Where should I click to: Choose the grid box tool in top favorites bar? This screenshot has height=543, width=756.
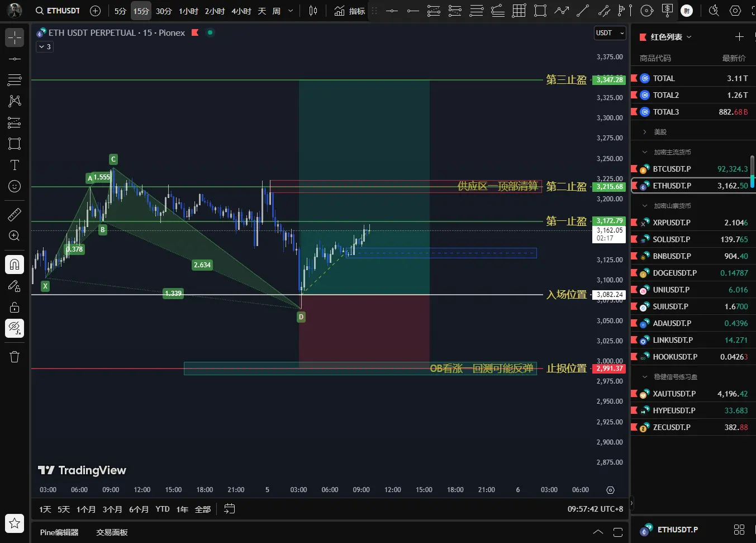pyautogui.click(x=519, y=11)
